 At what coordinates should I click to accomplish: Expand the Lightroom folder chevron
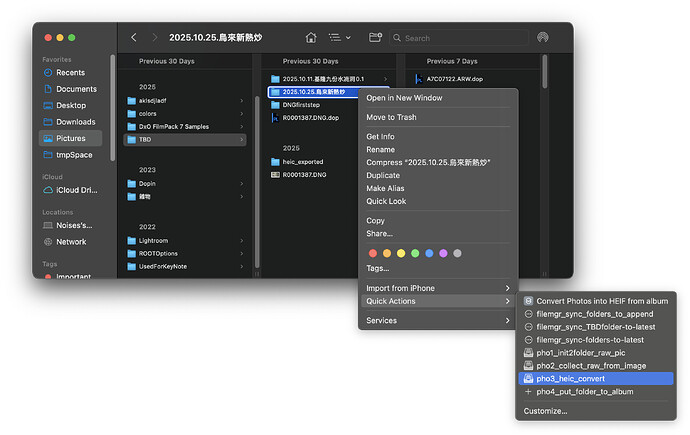coord(242,241)
